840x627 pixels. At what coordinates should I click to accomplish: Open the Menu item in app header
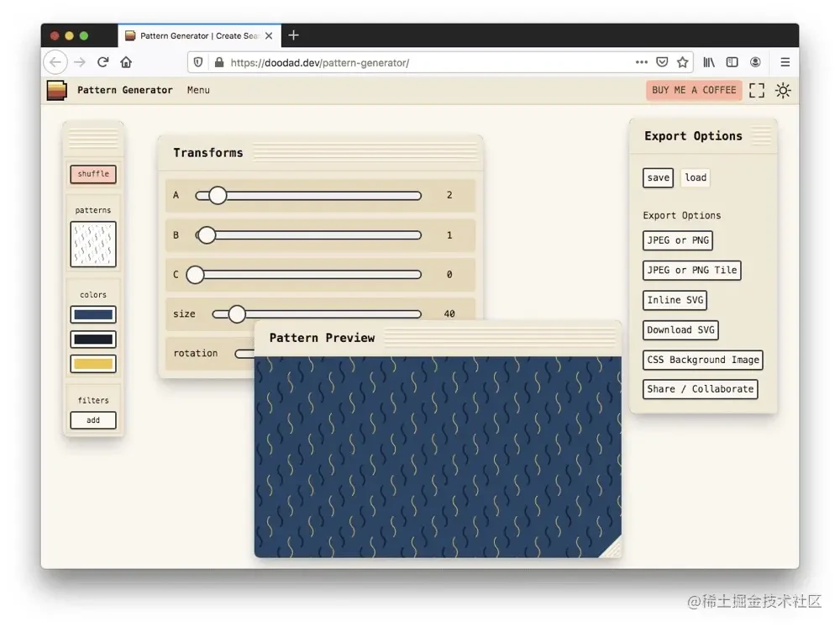click(198, 90)
